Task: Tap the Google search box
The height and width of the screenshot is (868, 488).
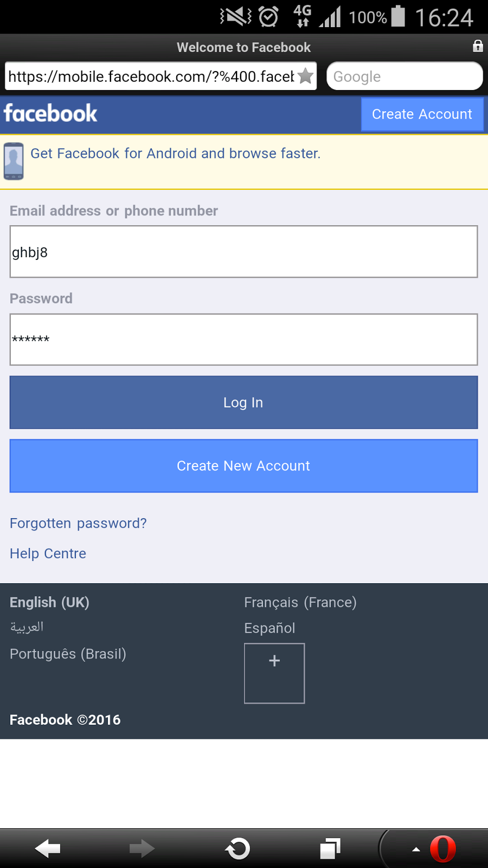Action: tap(404, 76)
